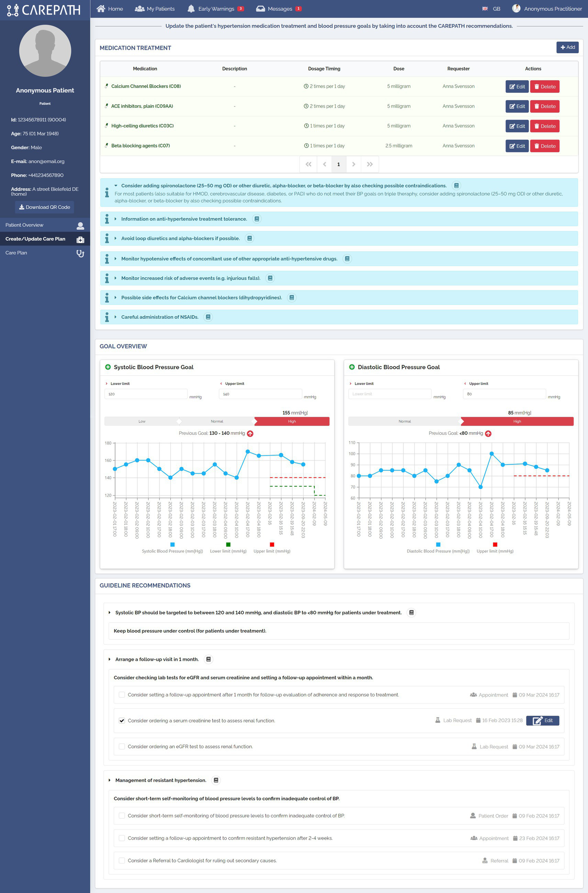The height and width of the screenshot is (893, 588).
Task: Check the eGFR test lab request checkbox
Action: tap(122, 747)
